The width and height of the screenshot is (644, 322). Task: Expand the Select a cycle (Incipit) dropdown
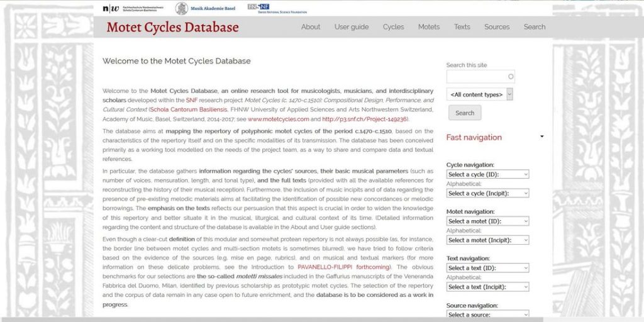(x=487, y=193)
